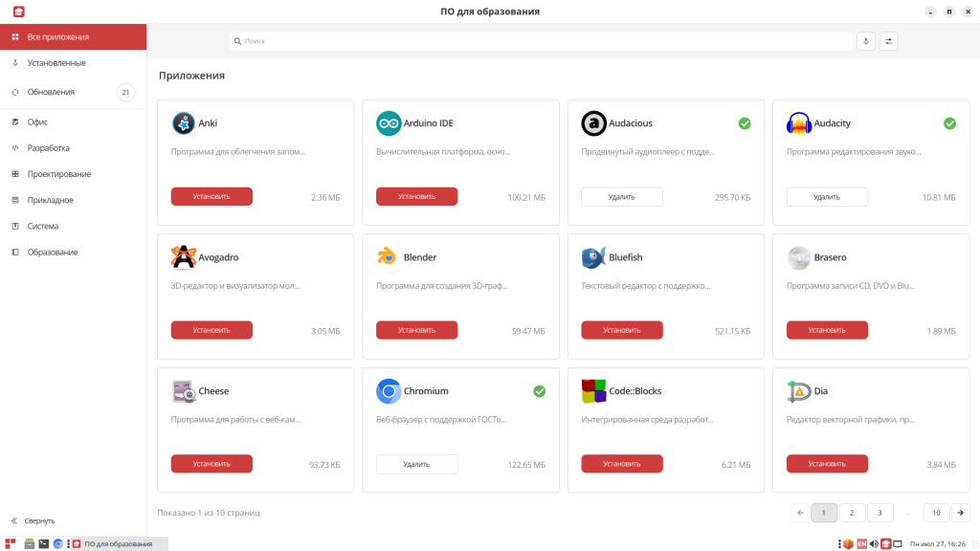Click the Anki app icon
The height and width of the screenshot is (551, 980).
coord(183,123)
